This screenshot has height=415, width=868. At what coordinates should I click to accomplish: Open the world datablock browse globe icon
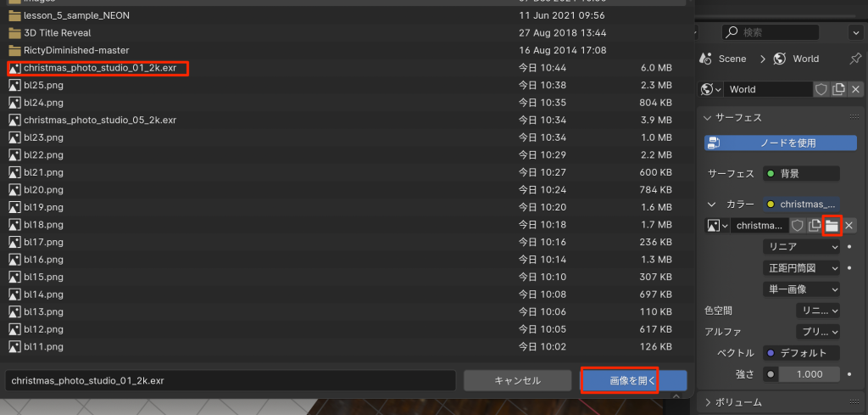click(x=711, y=89)
